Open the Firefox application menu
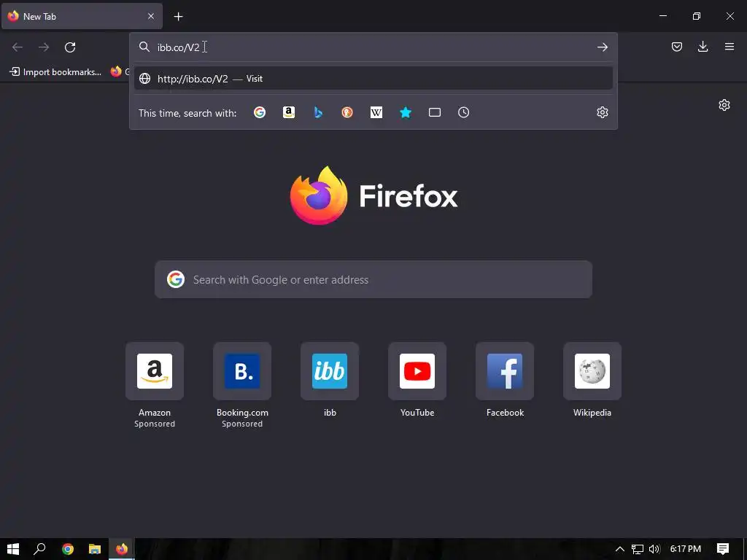The height and width of the screenshot is (560, 747). (729, 47)
